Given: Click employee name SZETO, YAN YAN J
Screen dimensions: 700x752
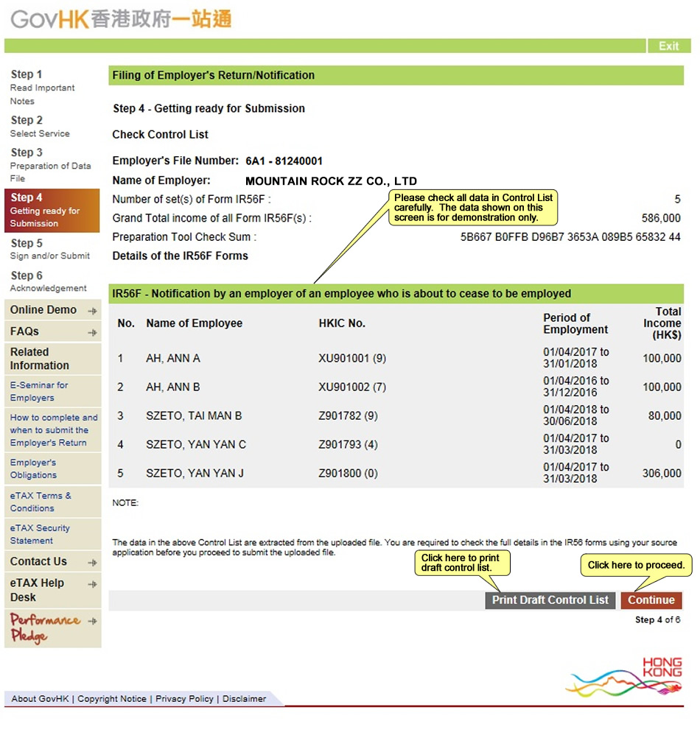Looking at the screenshot, I should click(195, 474).
